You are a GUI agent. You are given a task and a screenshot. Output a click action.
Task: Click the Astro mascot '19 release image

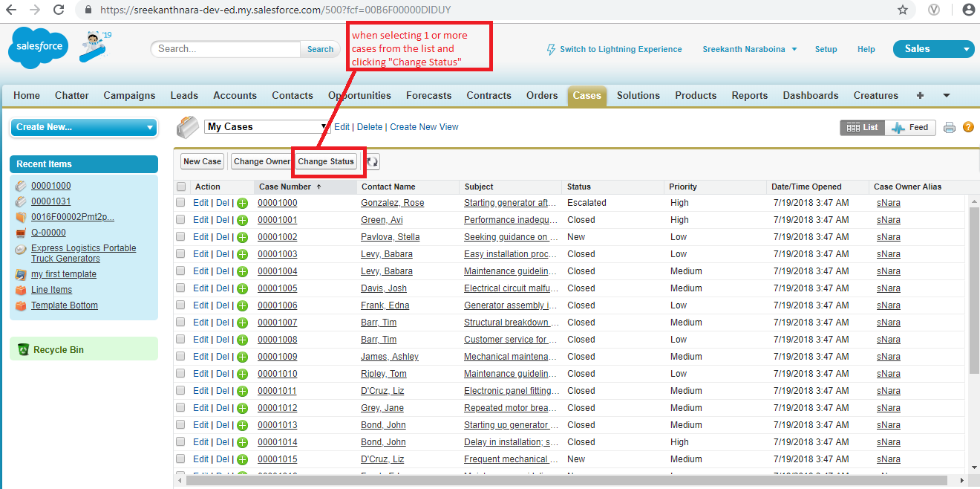(96, 45)
